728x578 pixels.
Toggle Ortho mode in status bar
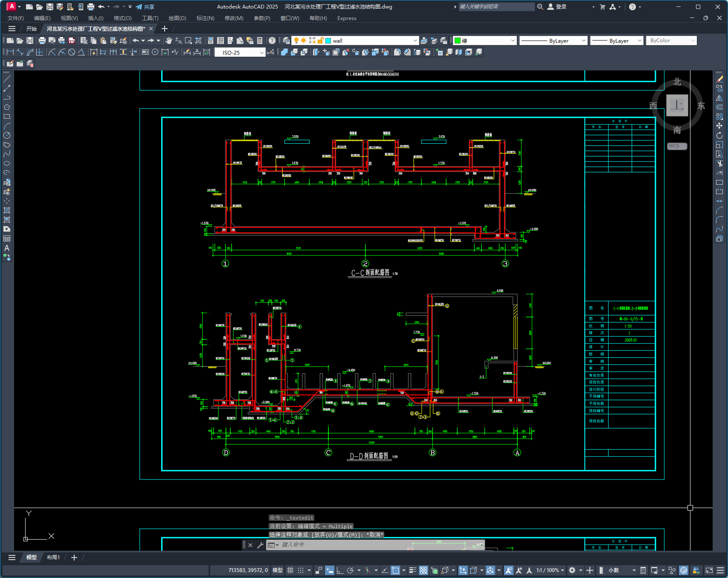(x=340, y=570)
